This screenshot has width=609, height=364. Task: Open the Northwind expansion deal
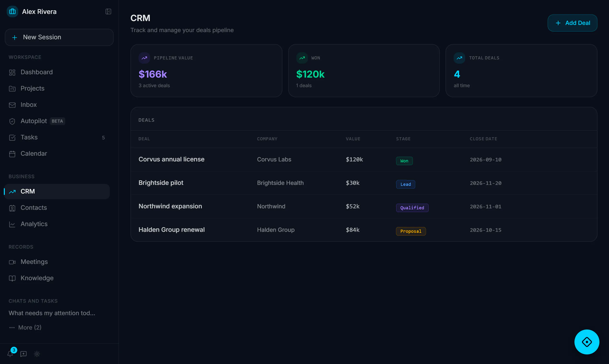click(170, 206)
